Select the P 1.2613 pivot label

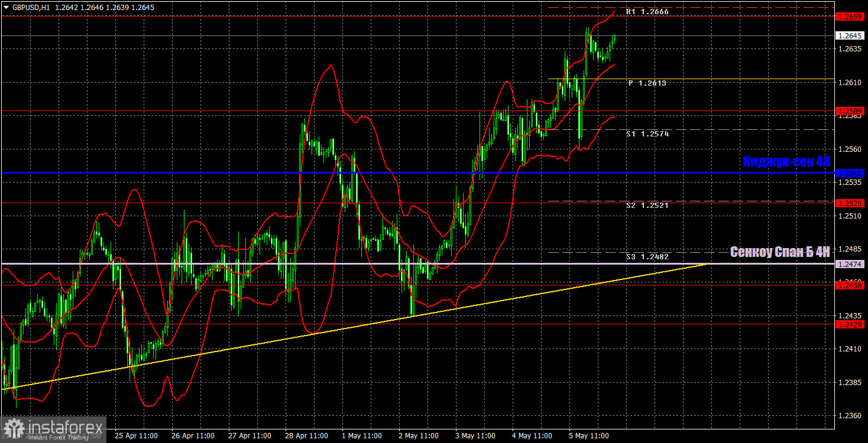click(x=647, y=83)
